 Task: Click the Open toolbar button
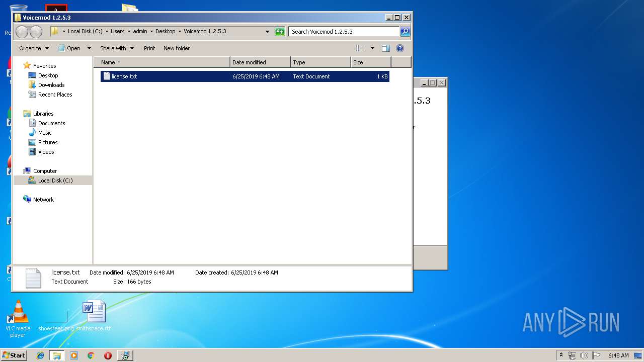click(69, 48)
